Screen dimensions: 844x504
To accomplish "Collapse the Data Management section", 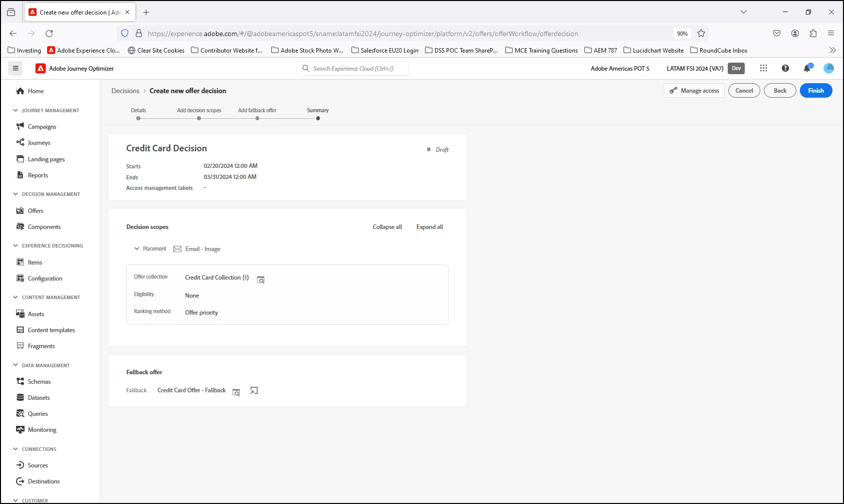I will [x=16, y=365].
